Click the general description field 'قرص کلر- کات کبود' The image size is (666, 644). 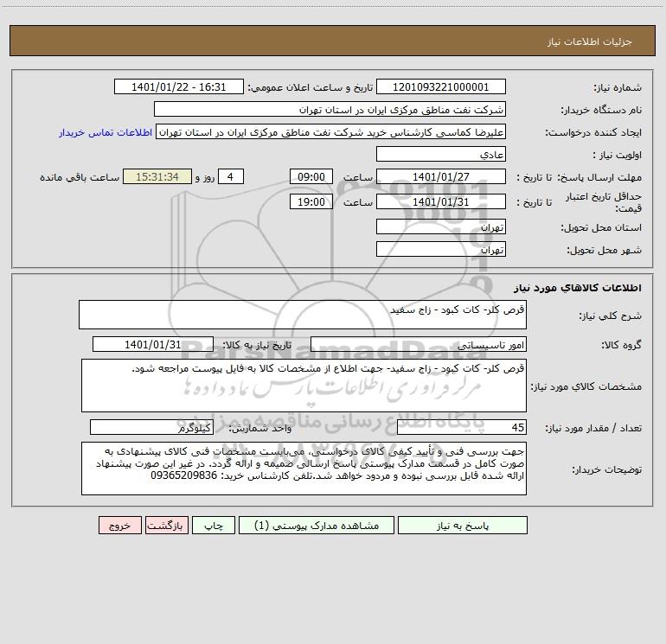click(x=303, y=315)
